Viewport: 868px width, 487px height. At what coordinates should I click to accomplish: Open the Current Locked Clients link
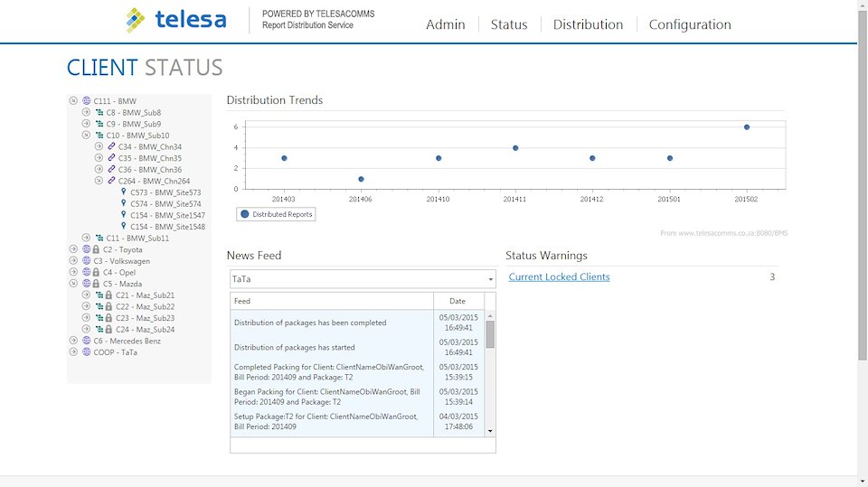tap(559, 276)
